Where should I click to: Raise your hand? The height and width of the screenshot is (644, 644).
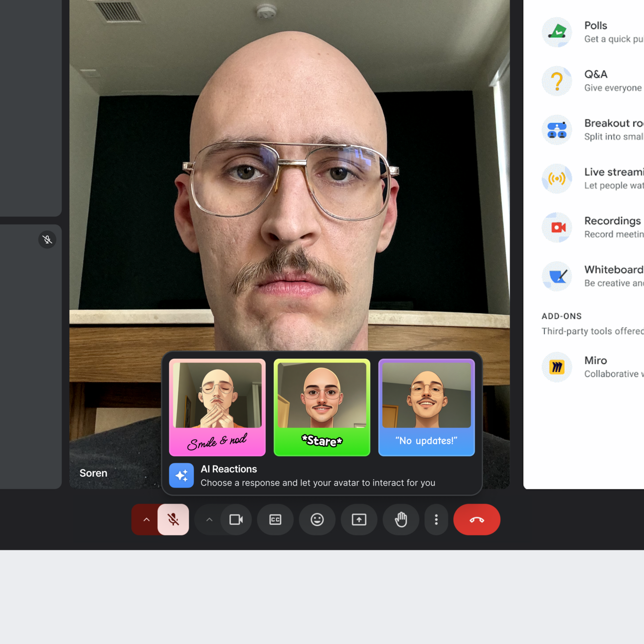click(401, 519)
